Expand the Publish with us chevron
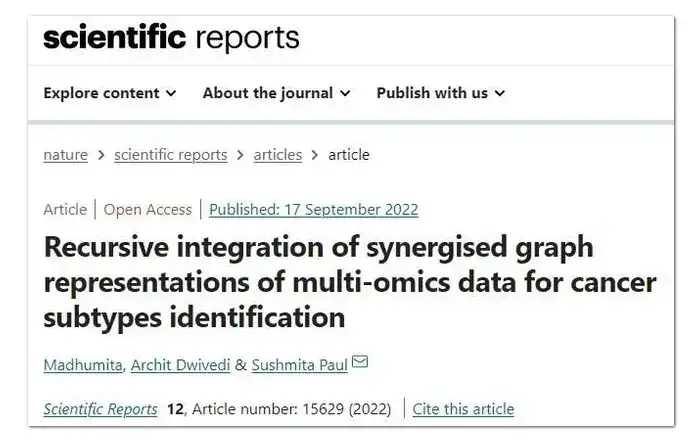Screen dimensions: 700x444 click(x=500, y=93)
